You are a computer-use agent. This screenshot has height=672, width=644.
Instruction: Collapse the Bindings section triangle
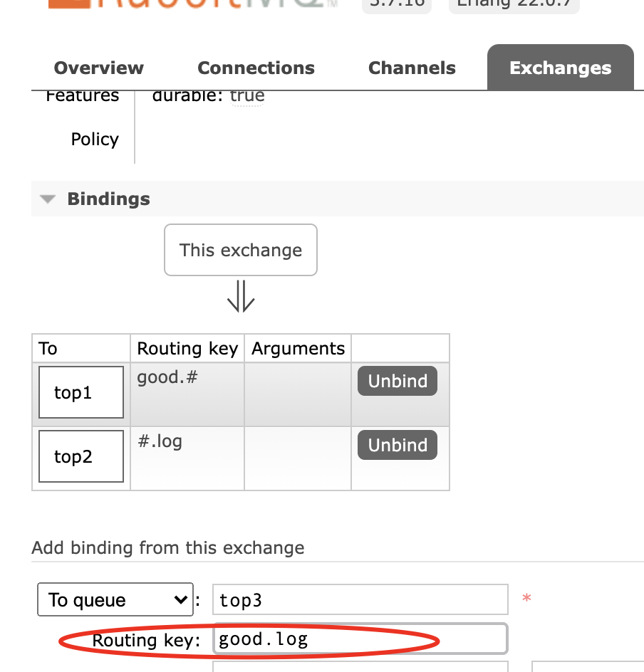click(48, 199)
